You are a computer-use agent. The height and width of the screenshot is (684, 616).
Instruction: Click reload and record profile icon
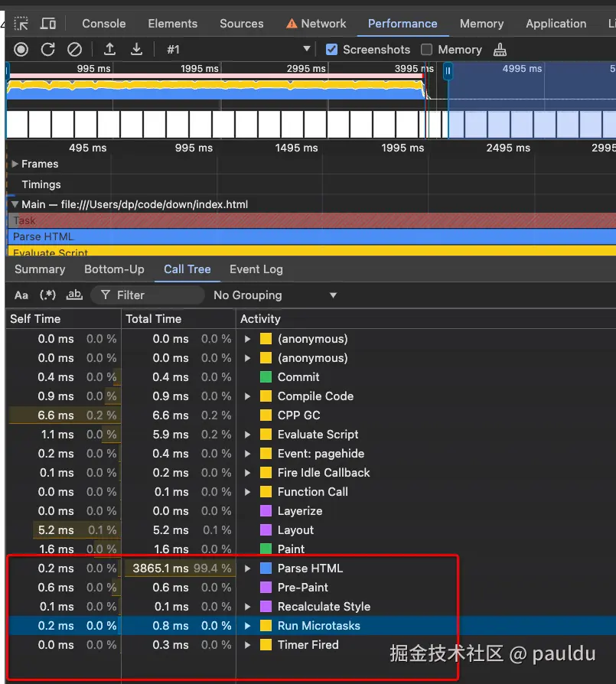click(47, 50)
